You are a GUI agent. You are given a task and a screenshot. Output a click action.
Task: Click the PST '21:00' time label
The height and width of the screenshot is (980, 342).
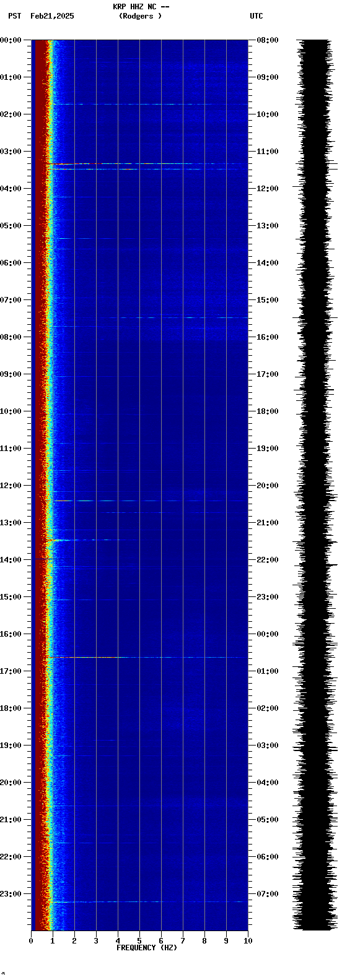(x=11, y=820)
